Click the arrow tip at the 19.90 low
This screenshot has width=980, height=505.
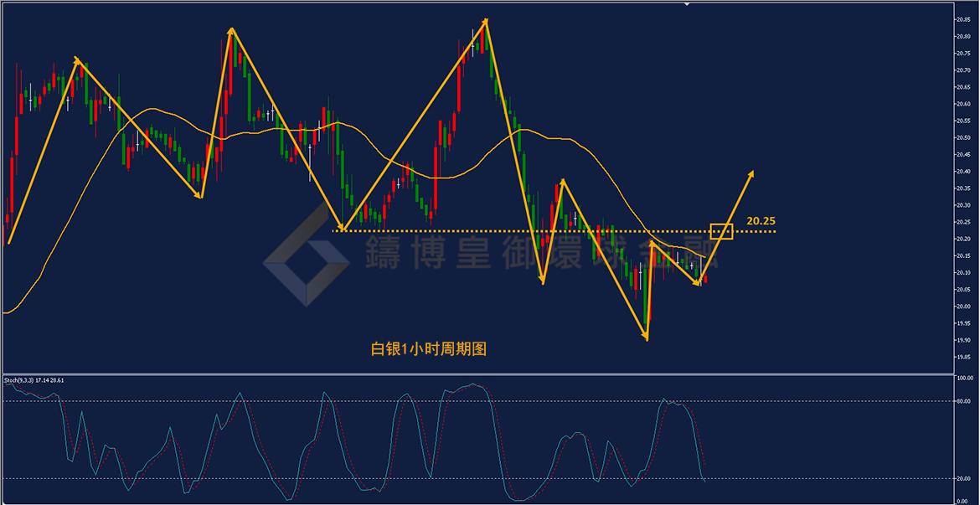(647, 338)
